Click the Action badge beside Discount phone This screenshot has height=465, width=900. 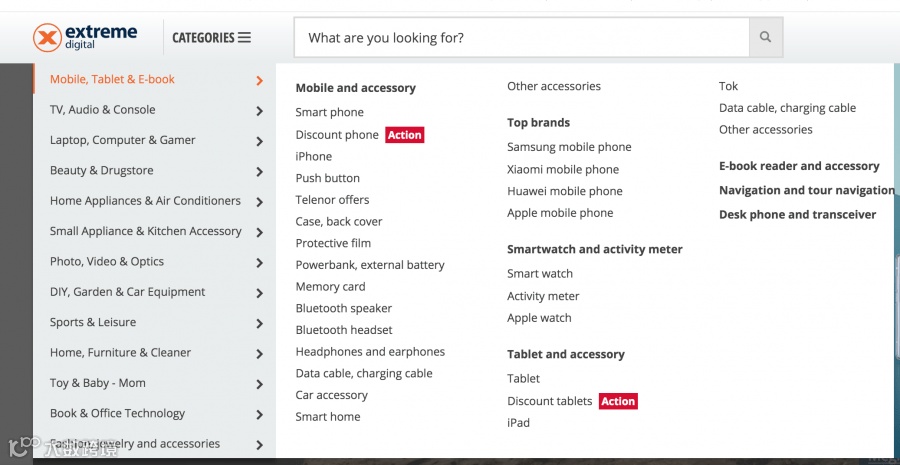pos(404,135)
